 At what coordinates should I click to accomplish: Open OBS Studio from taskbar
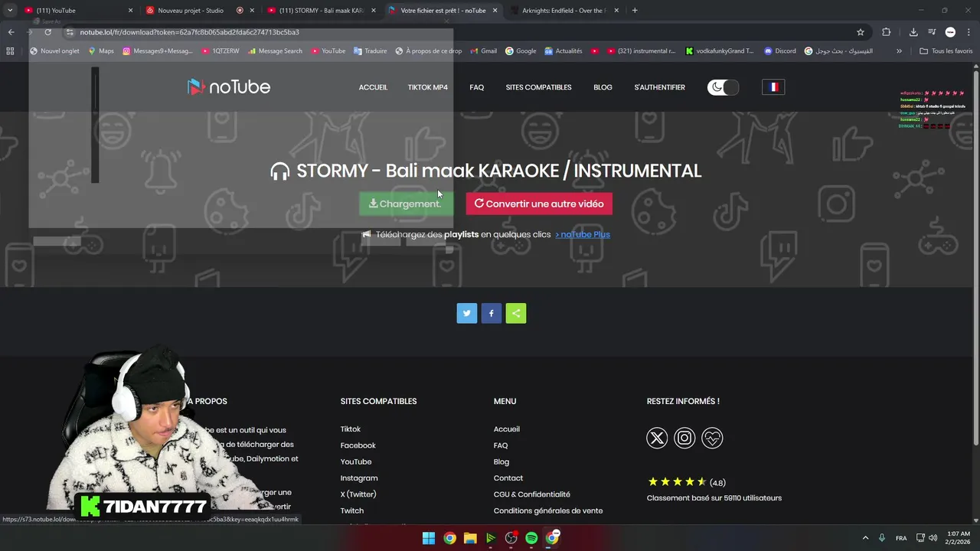511,538
